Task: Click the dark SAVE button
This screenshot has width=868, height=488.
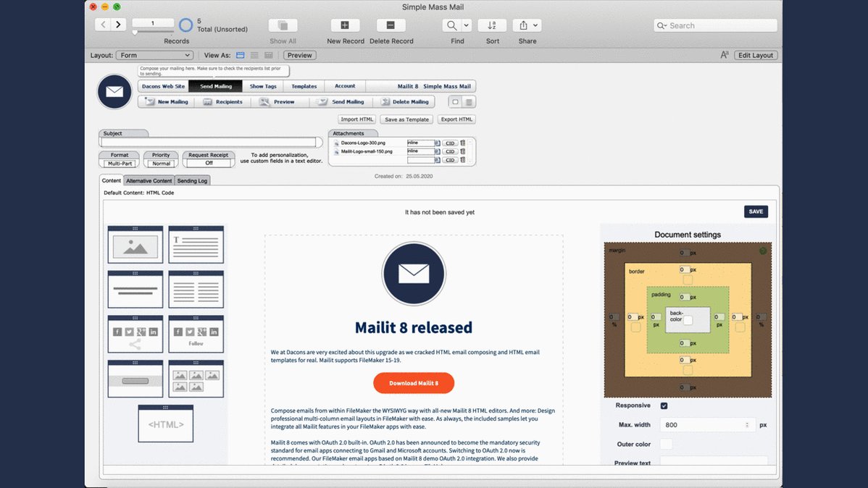Action: (756, 211)
